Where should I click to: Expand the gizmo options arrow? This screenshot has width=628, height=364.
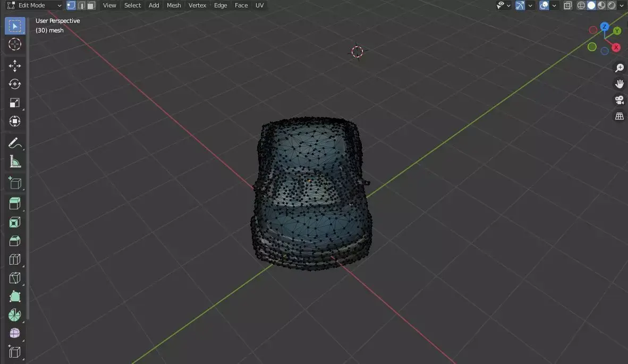pyautogui.click(x=530, y=5)
